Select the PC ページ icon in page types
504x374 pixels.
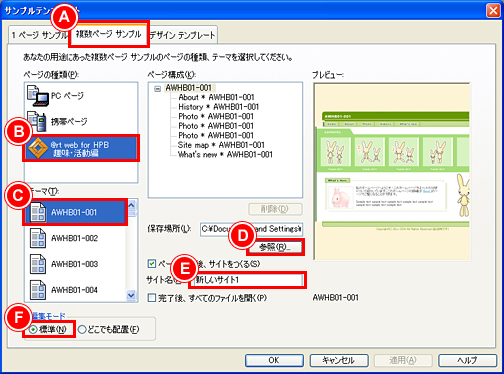tap(38, 96)
